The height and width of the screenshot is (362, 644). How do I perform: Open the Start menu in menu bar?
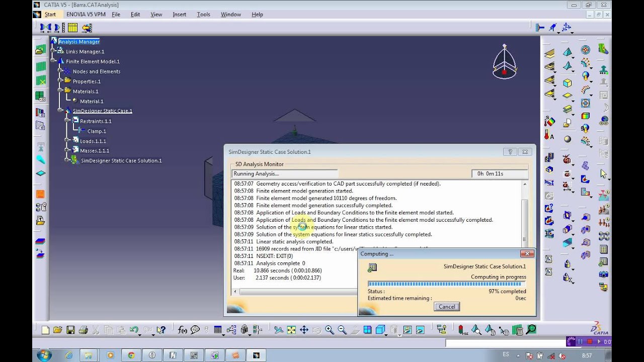[x=50, y=15]
